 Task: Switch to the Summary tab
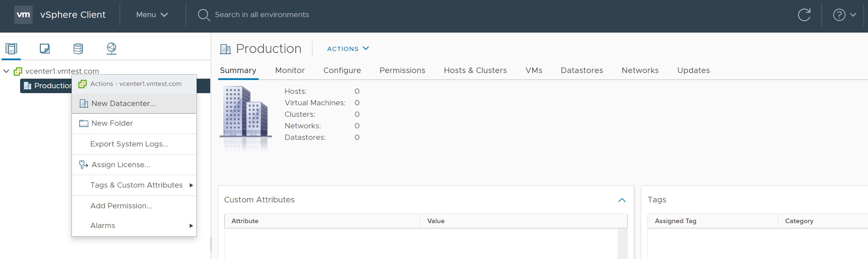click(x=238, y=70)
